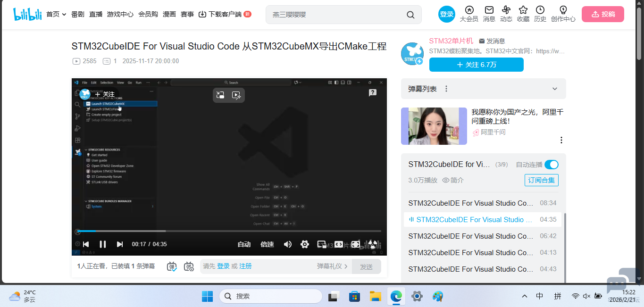Switch the player to fullscreen
644x307 pixels.
[356, 244]
